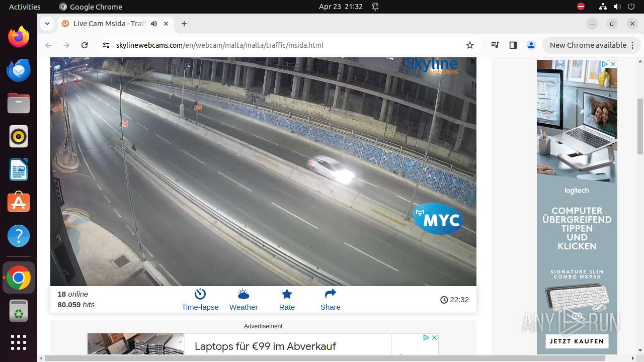Close the bottom banner ad

coord(434,337)
